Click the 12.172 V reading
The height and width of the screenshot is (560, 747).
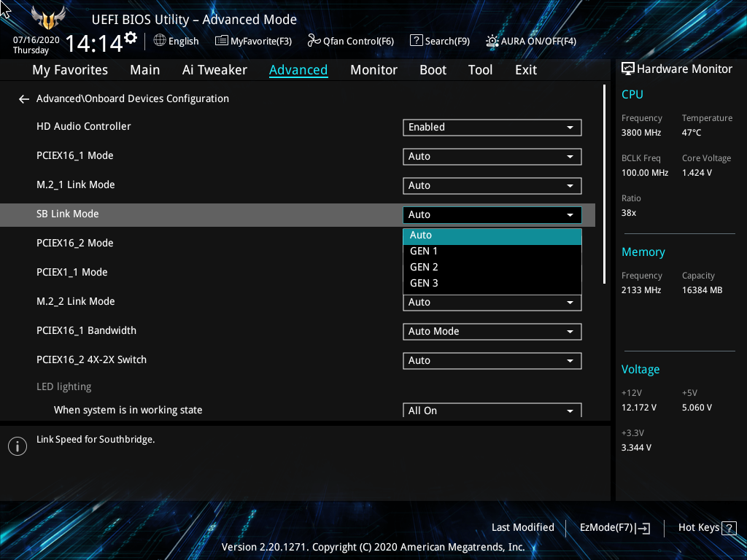point(638,408)
